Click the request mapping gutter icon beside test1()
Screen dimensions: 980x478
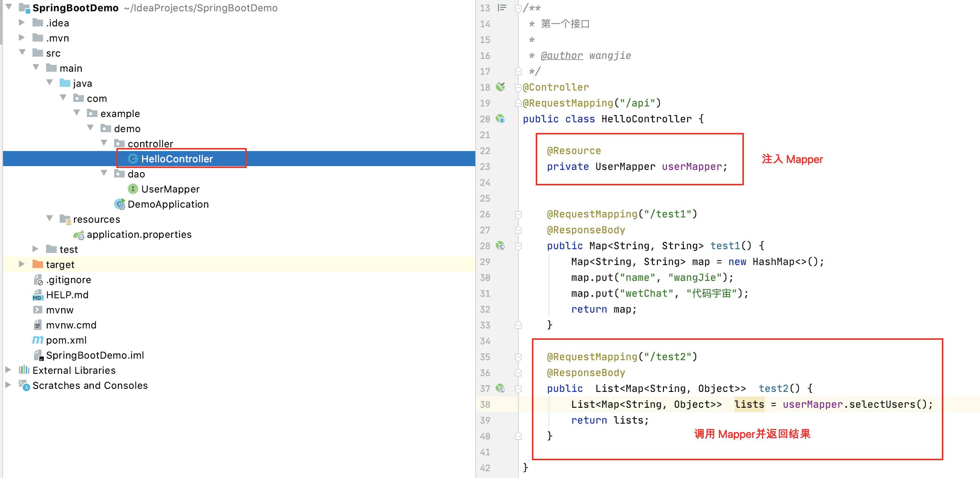(500, 246)
